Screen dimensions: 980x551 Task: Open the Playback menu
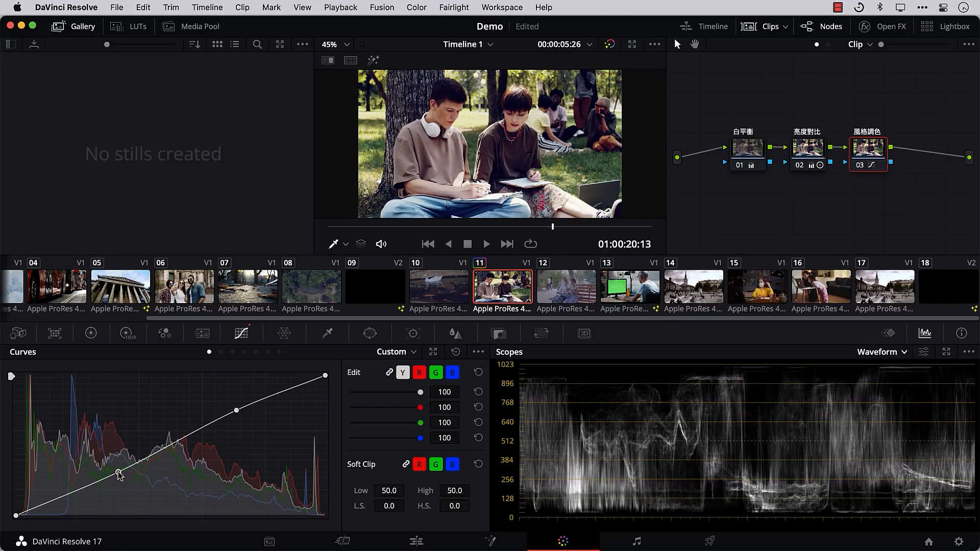[x=340, y=7]
